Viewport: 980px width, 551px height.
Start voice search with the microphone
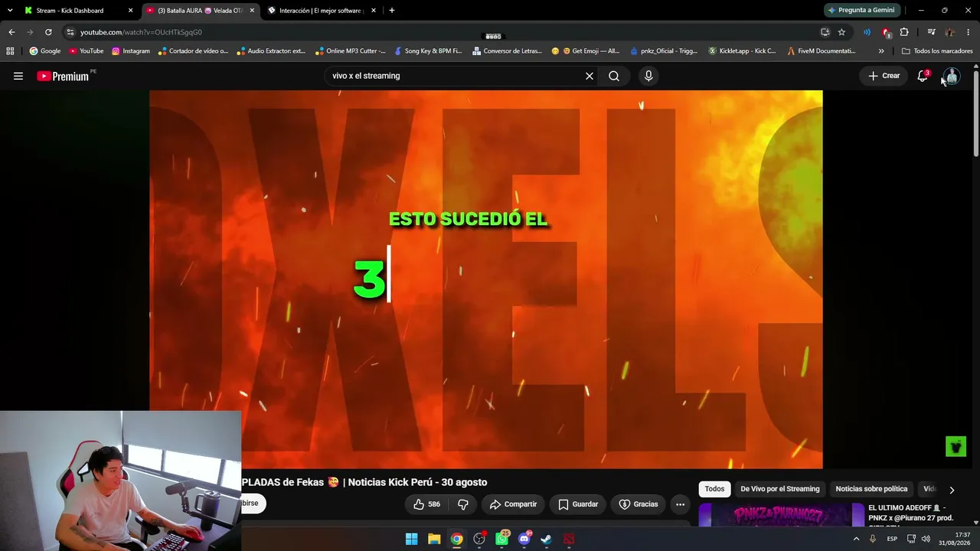[648, 76]
